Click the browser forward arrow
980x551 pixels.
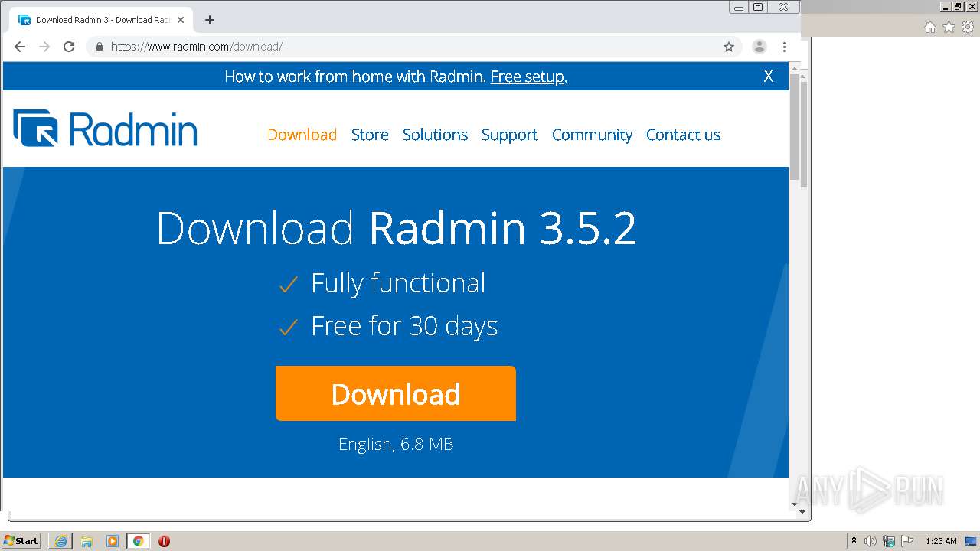click(x=44, y=47)
